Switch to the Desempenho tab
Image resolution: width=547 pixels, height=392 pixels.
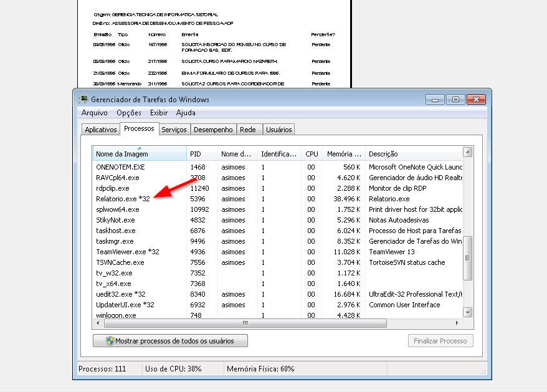point(213,130)
